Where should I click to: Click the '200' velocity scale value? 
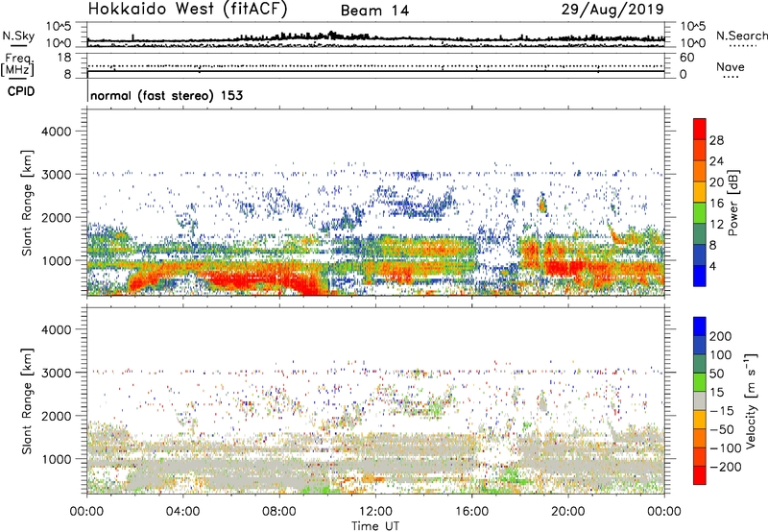(721, 336)
